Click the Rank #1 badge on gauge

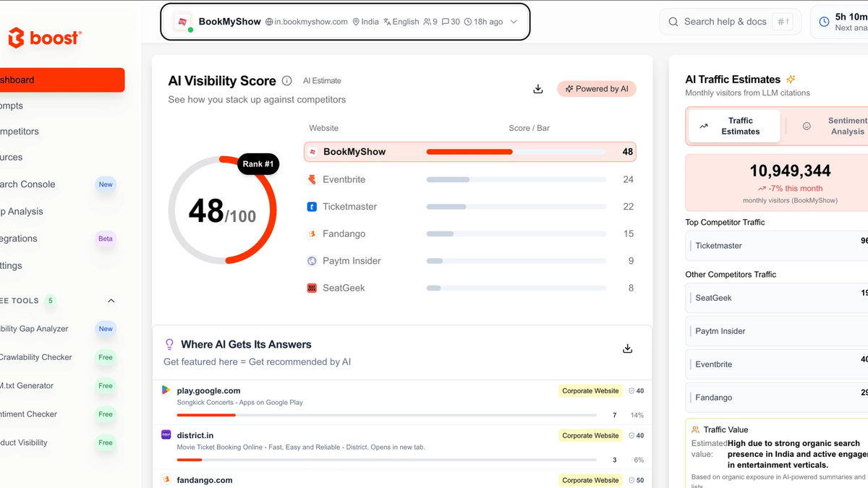pos(258,164)
